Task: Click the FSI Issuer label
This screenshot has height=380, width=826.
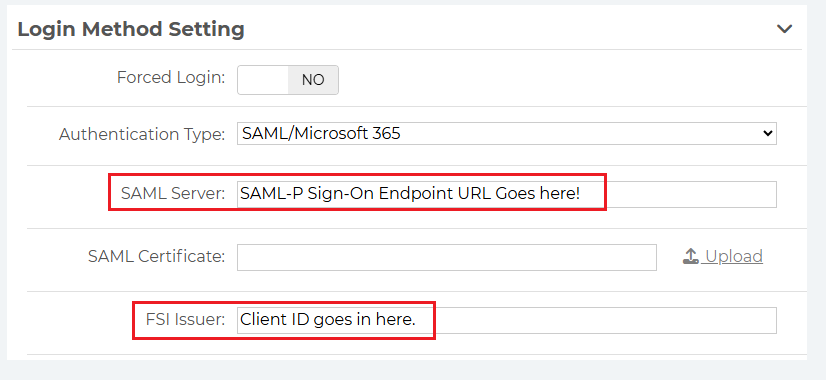Action: click(185, 319)
